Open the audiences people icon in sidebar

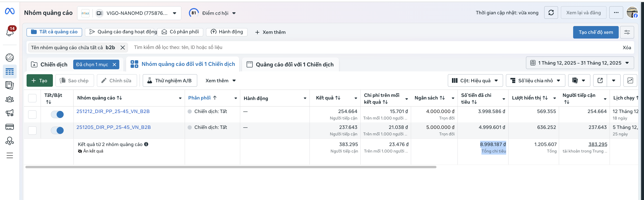10,99
